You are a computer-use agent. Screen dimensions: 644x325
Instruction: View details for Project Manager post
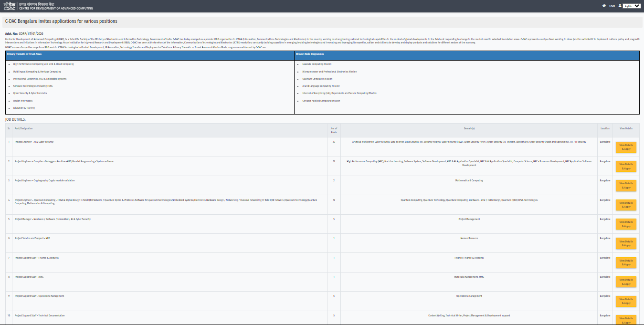626,224
